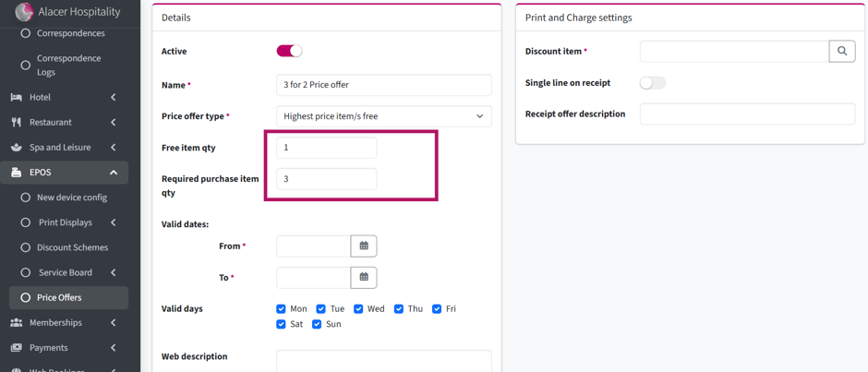Click the Receipt offer description field
Image resolution: width=868 pixels, height=372 pixels.
tap(748, 114)
